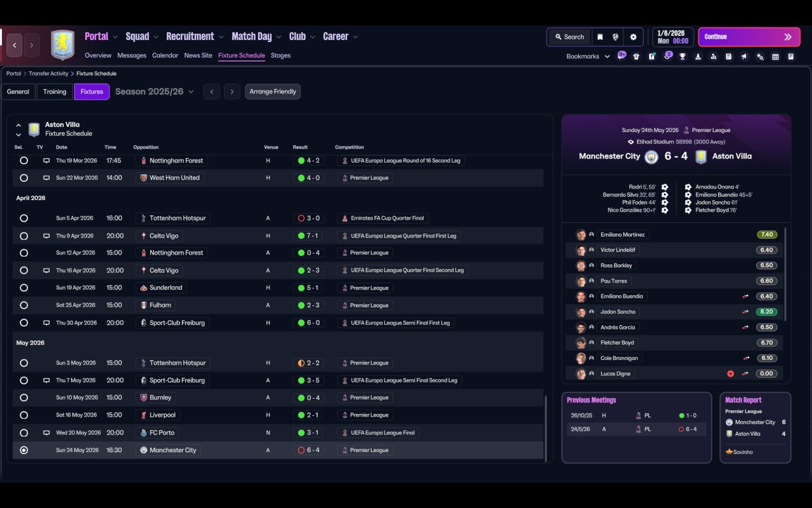The width and height of the screenshot is (812, 508).
Task: Click the Aston Villa badge in the match header
Action: pyautogui.click(x=700, y=157)
